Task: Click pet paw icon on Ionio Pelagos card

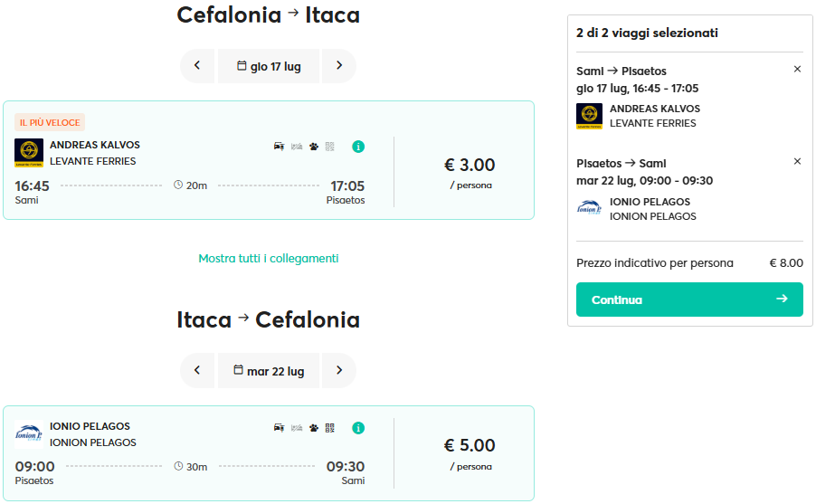Action: coord(314,428)
